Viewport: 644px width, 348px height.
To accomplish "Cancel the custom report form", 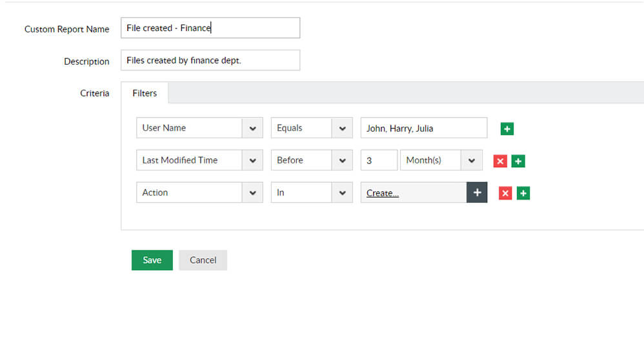I will [x=203, y=260].
